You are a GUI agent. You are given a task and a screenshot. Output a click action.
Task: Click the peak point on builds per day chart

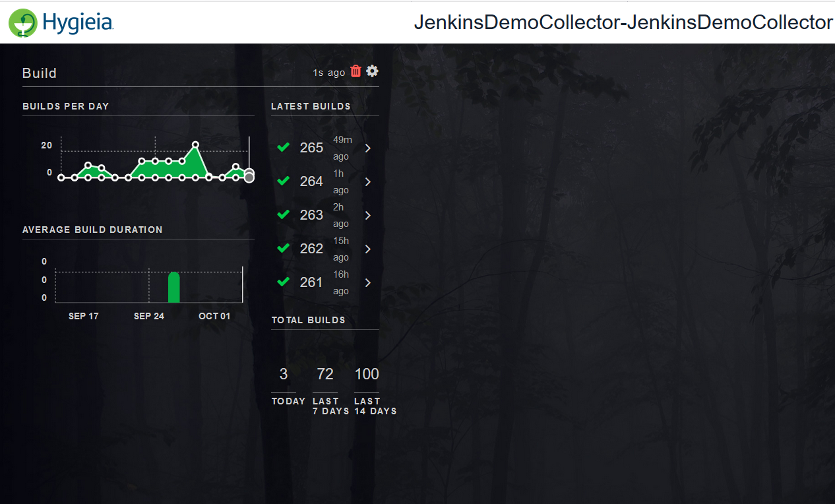pos(195,144)
